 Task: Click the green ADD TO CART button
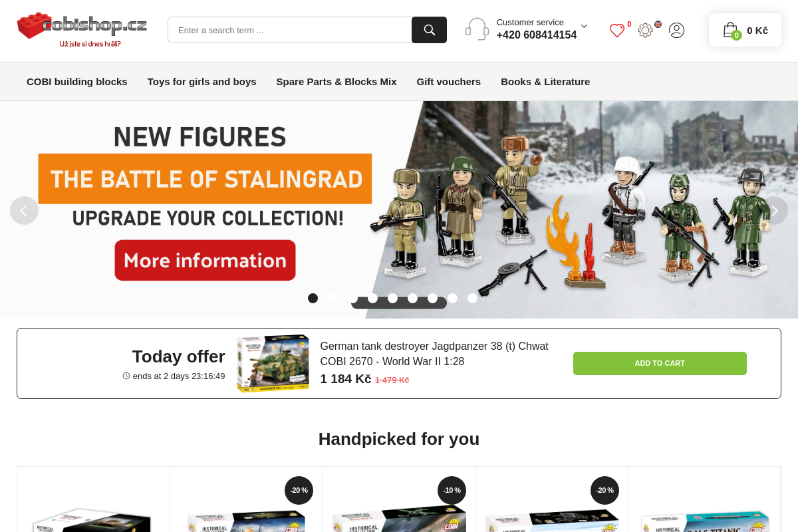660,363
